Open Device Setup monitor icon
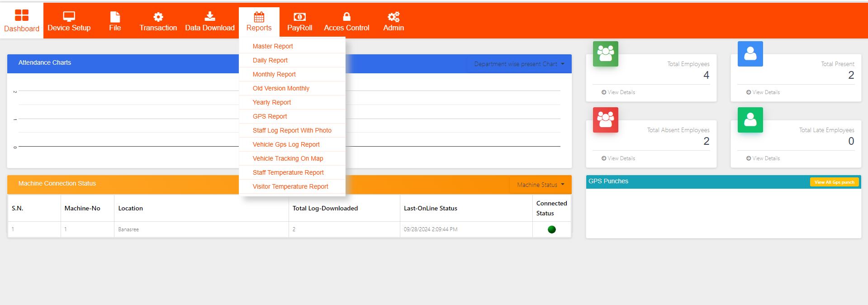Viewport: 868px width, 305px height. 69,17
